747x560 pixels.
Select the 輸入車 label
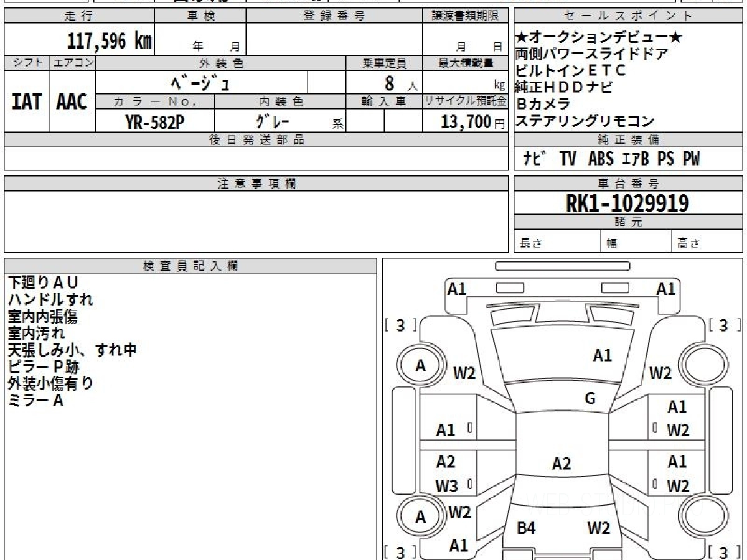384,101
